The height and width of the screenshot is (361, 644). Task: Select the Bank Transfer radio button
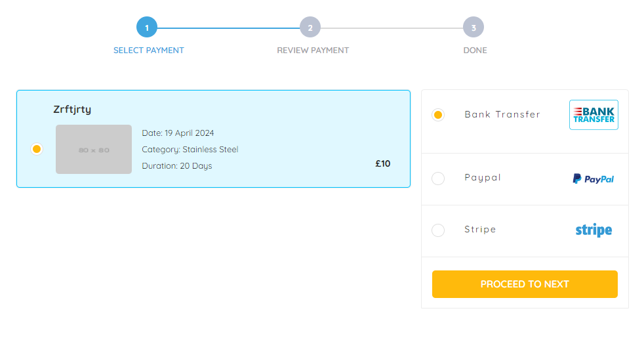[438, 115]
